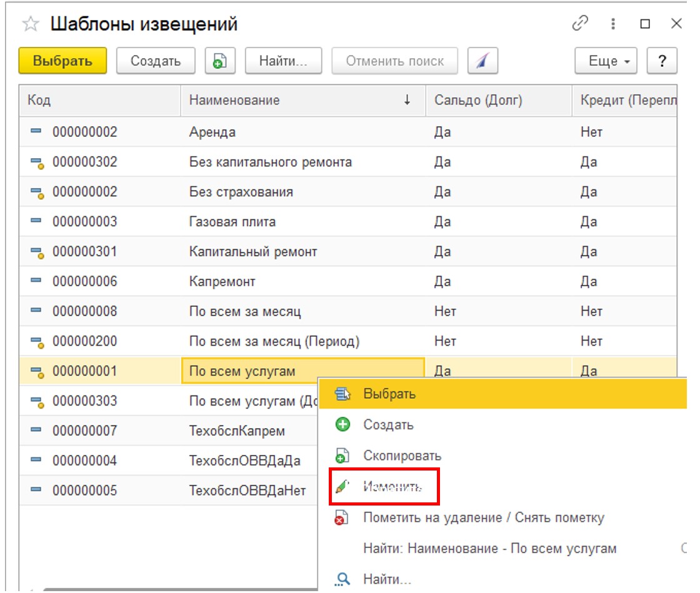Click the copy-link chain icon in title bar
This screenshot has width=700, height=593.
(580, 23)
